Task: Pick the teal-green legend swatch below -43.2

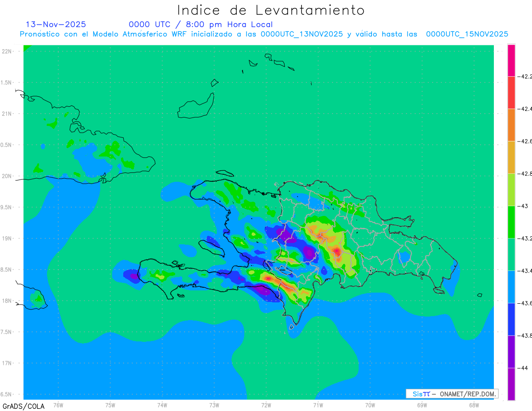Action: click(511, 254)
